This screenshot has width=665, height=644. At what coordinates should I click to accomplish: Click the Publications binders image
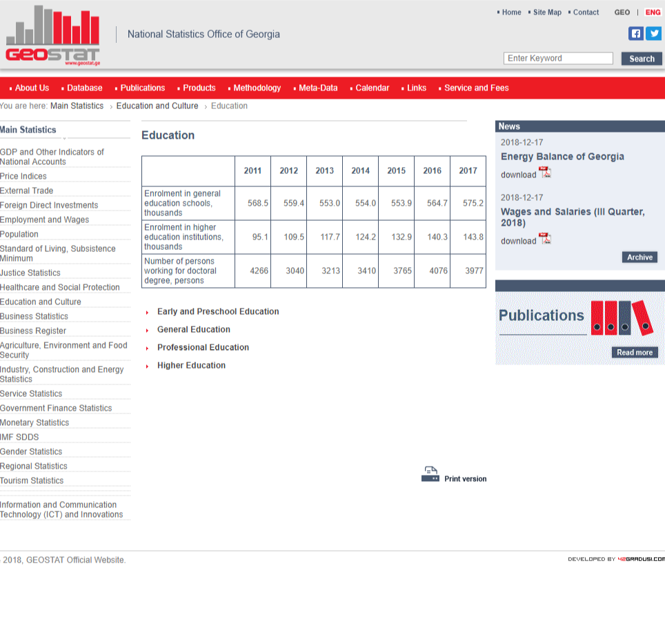tap(622, 318)
